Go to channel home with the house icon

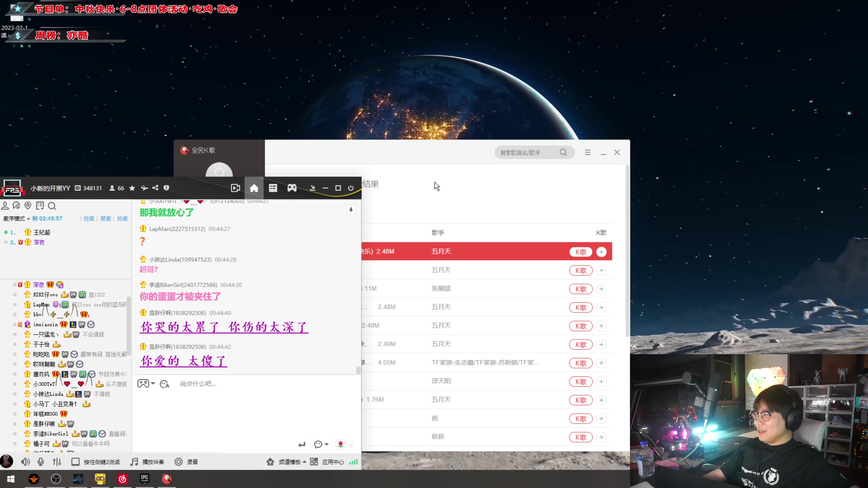(x=254, y=188)
